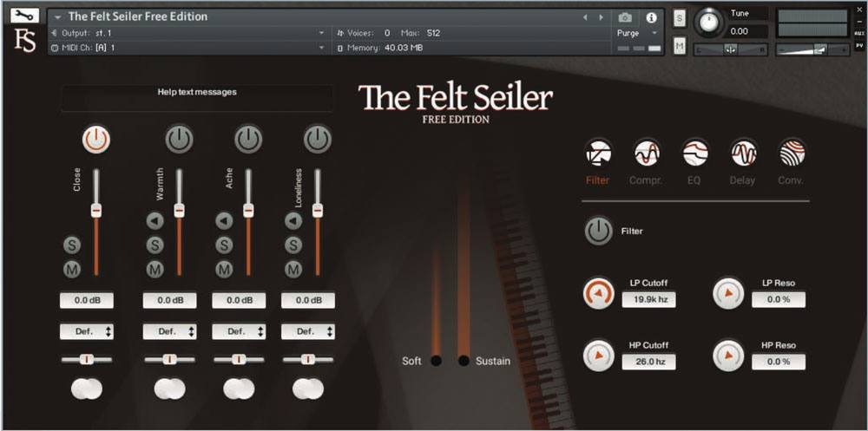Image resolution: width=868 pixels, height=431 pixels.
Task: Open the instrument name dropdown arrow
Action: point(57,16)
